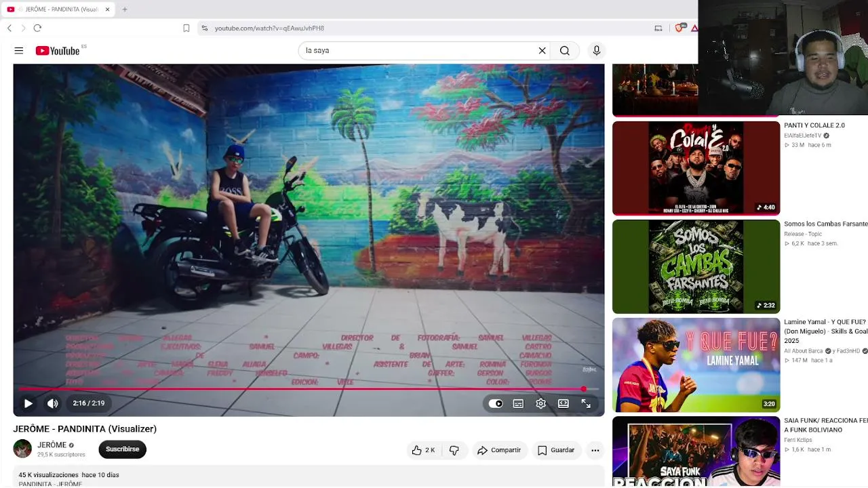Switch to theater mode
The width and height of the screenshot is (868, 488).
point(564,403)
